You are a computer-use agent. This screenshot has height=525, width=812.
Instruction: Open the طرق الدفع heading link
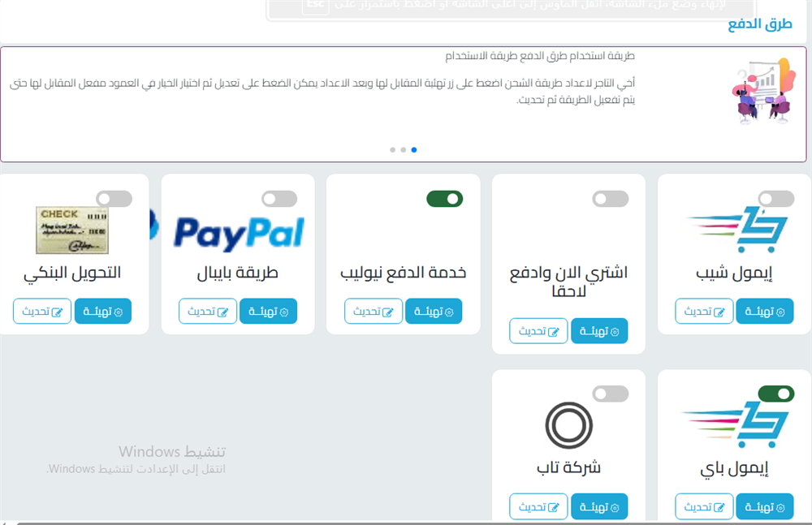760,24
